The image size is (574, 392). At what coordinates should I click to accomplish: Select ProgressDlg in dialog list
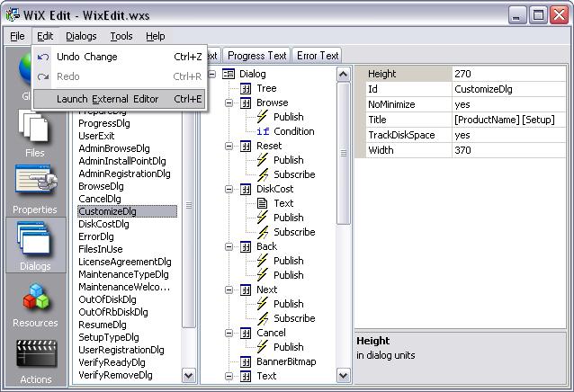104,123
